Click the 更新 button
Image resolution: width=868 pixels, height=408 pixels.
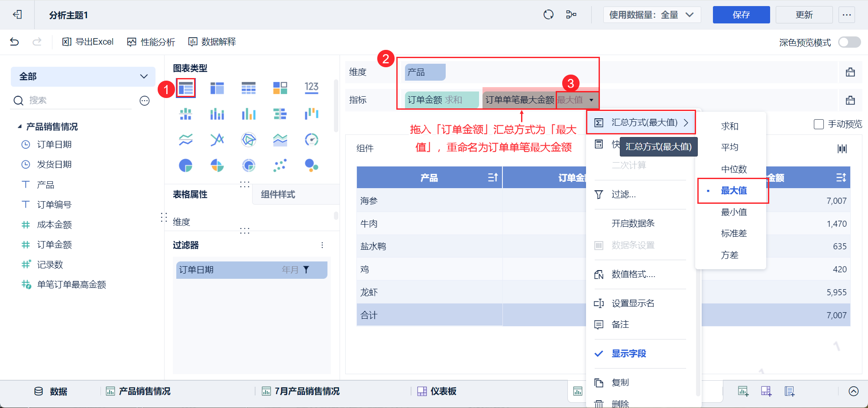(804, 15)
